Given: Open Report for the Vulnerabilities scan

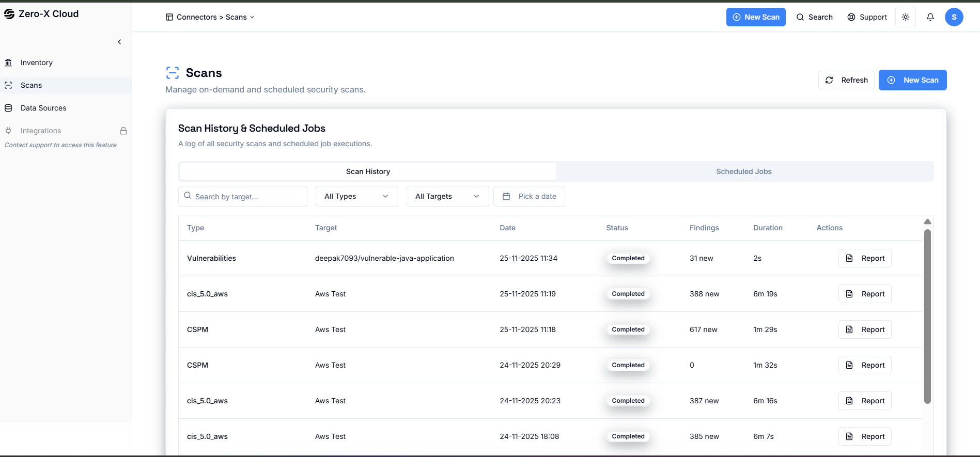Looking at the screenshot, I should click(x=865, y=258).
